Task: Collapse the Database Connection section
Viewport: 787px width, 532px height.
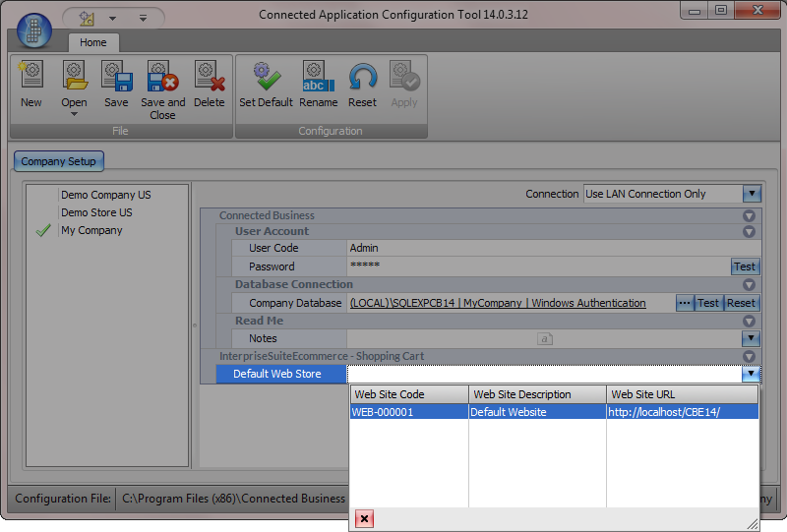Action: (x=749, y=285)
